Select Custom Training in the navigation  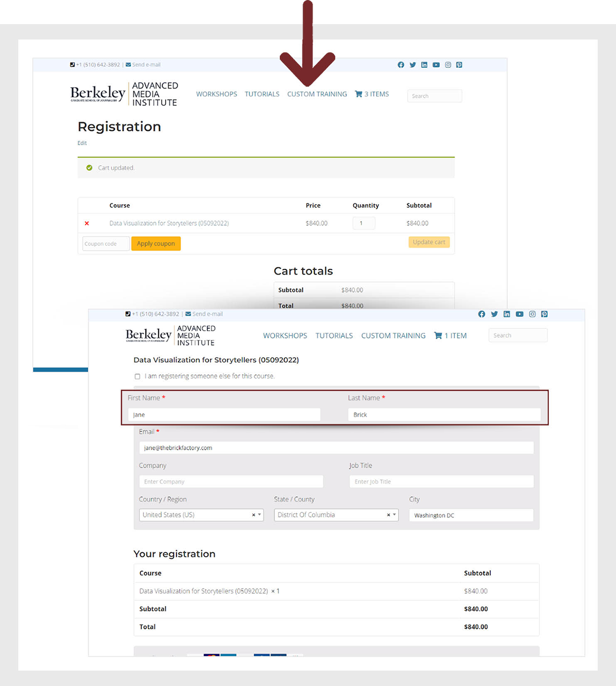click(317, 94)
